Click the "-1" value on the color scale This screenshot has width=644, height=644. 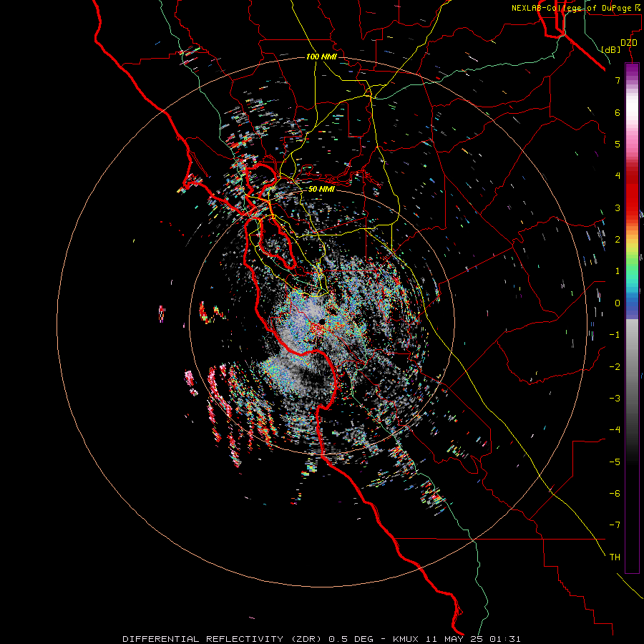tap(615, 335)
